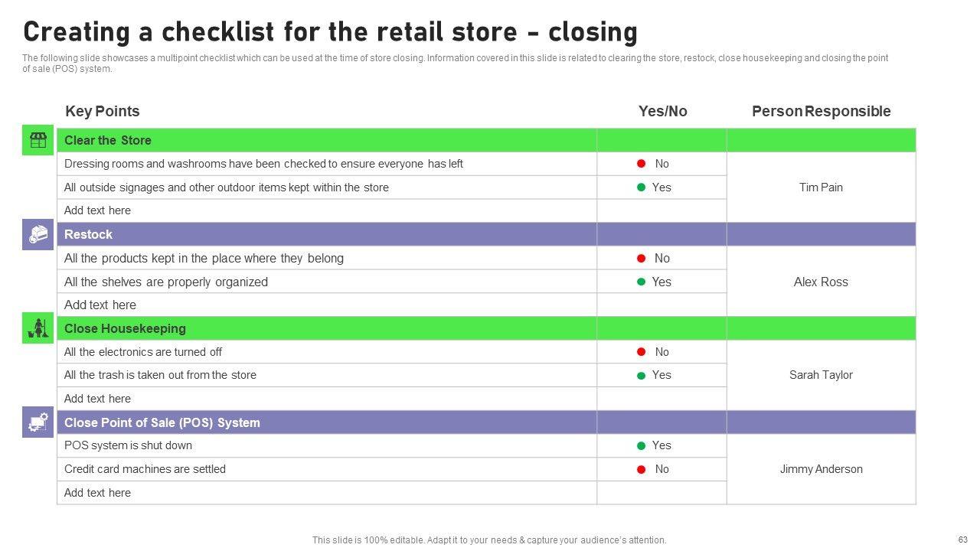Click the store icon beside Clear the Store
The image size is (980, 551).
click(x=38, y=140)
